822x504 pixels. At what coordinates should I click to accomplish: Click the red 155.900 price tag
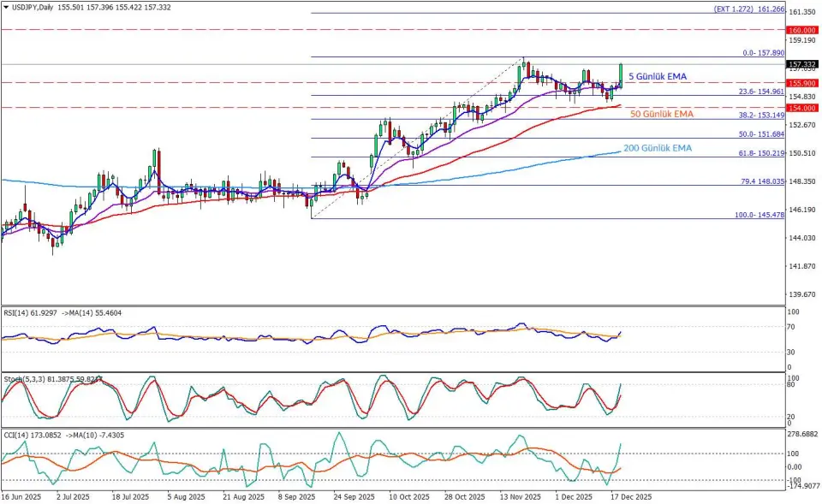[802, 83]
